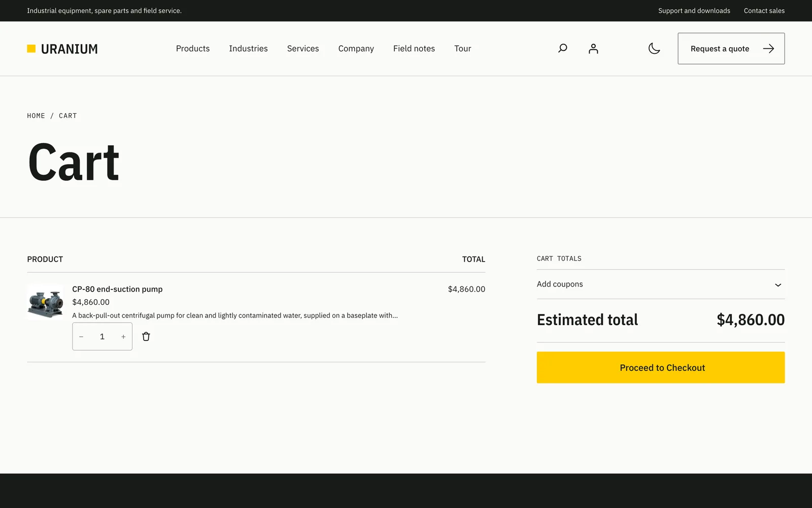
Task: Go to HOME breadcrumb
Action: pyautogui.click(x=36, y=116)
